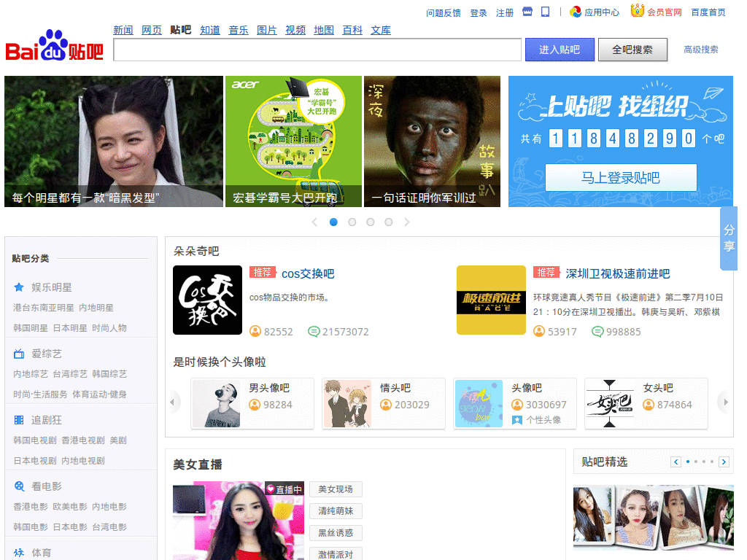Open the shop icon in top bar
This screenshot has height=560, width=747.
pos(527,12)
